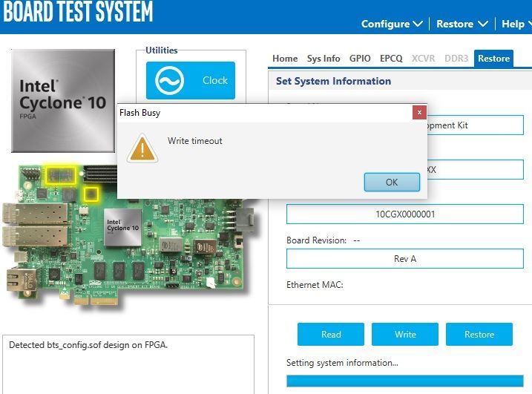Click the serial number field 10CGX0000001
Image resolution: width=532 pixels, height=394 pixels.
click(405, 214)
